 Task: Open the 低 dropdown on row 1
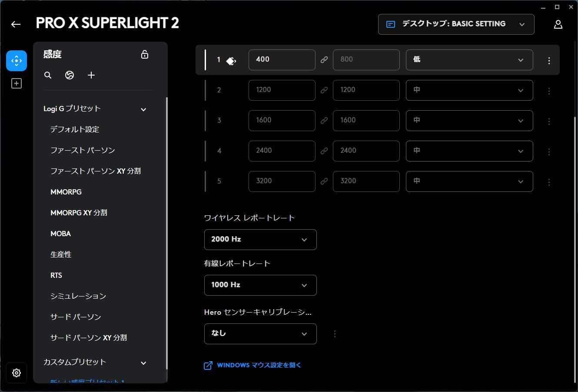[469, 60]
